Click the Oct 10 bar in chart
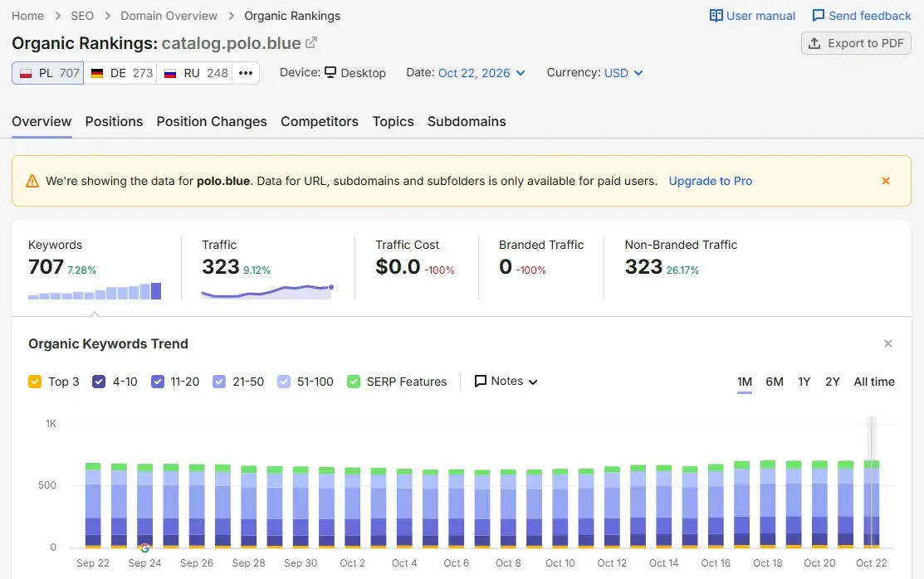The image size is (924, 579). point(560,508)
